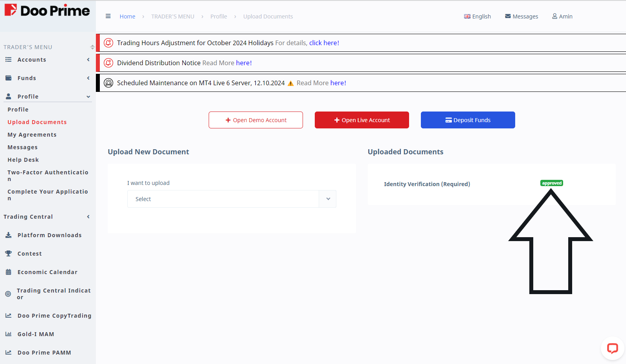The height and width of the screenshot is (364, 626).
Task: Open the Profile submenu item
Action: (x=18, y=110)
